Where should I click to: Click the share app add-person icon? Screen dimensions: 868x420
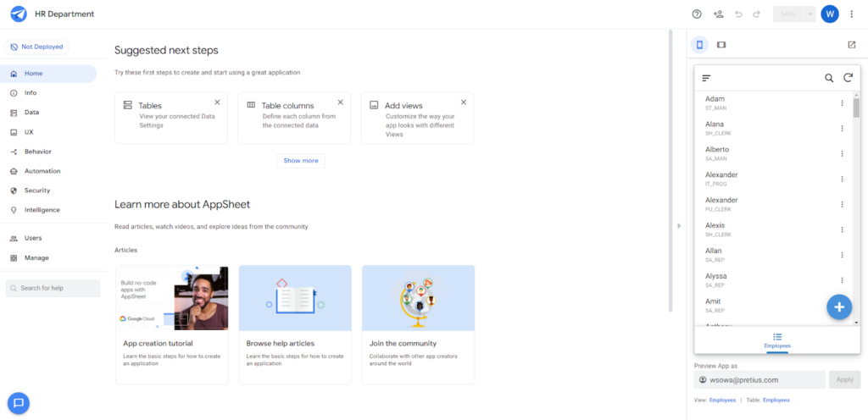pyautogui.click(x=719, y=14)
